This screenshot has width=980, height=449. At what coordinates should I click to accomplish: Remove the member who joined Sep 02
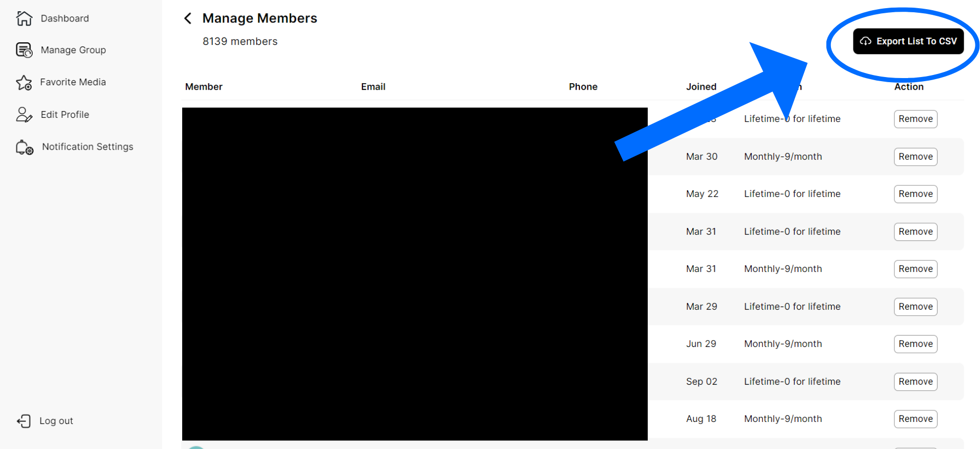click(915, 382)
